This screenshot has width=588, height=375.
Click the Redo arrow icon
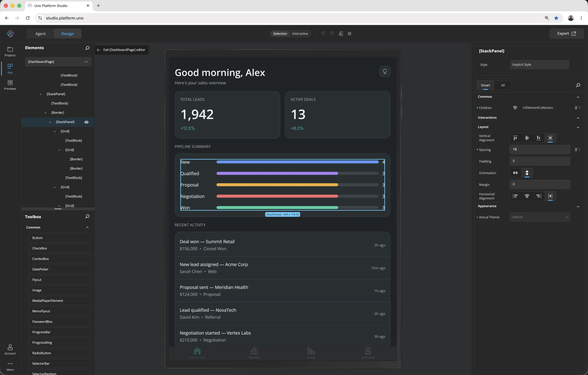click(332, 33)
